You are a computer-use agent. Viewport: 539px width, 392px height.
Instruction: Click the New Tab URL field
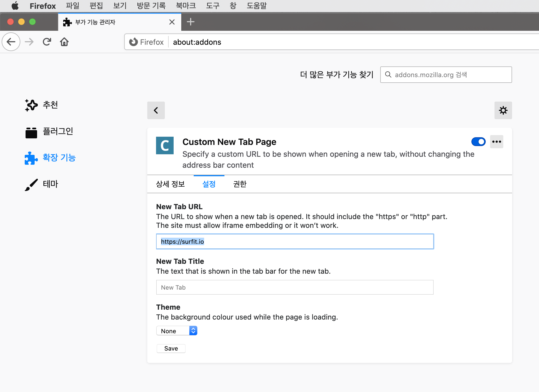coord(295,242)
